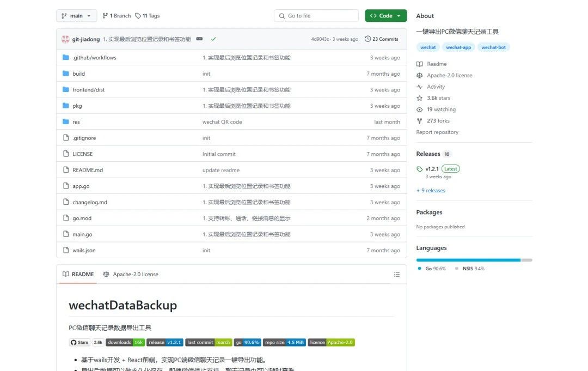588x371 pixels.
Task: Click the main.go file icon
Action: point(66,234)
